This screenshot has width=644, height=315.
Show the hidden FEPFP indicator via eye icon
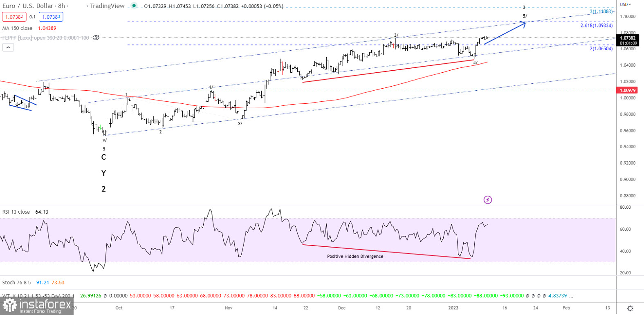pyautogui.click(x=96, y=38)
